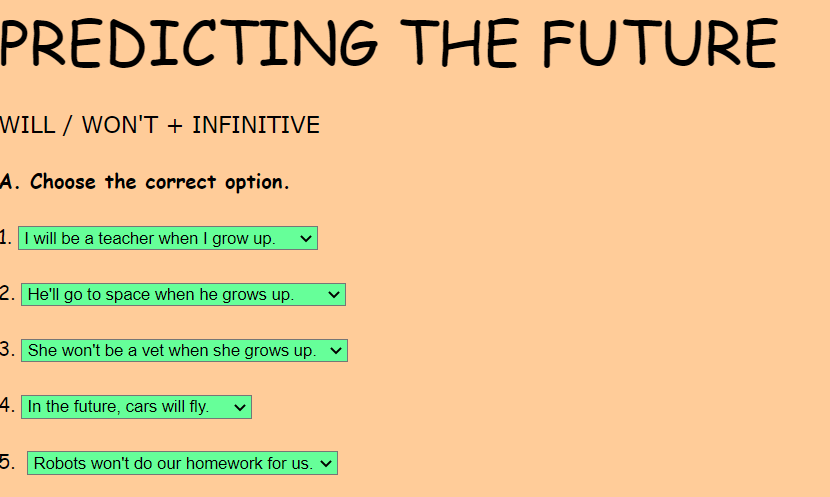Screen dimensions: 830x497
Task: Click the chevron on the question 5 dropdown
Action: (x=327, y=463)
